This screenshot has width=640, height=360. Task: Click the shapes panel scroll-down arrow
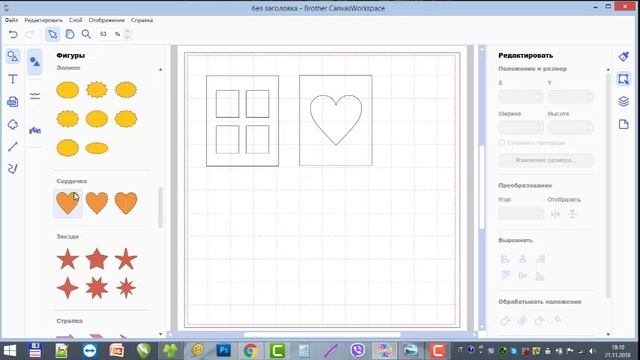tap(160, 334)
